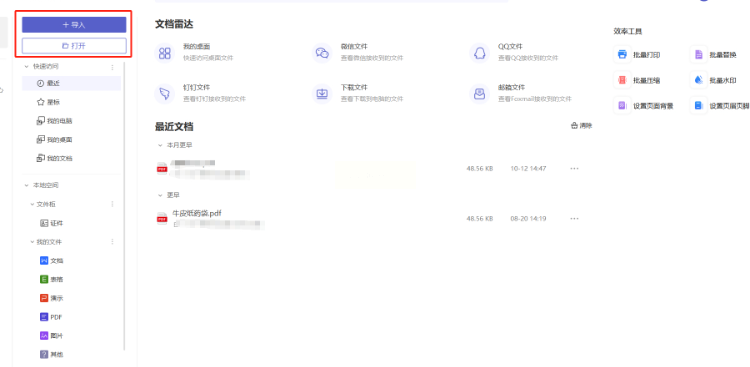Collapse the 我的文件 tree node
Screen dimensions: 750x367
[33, 242]
